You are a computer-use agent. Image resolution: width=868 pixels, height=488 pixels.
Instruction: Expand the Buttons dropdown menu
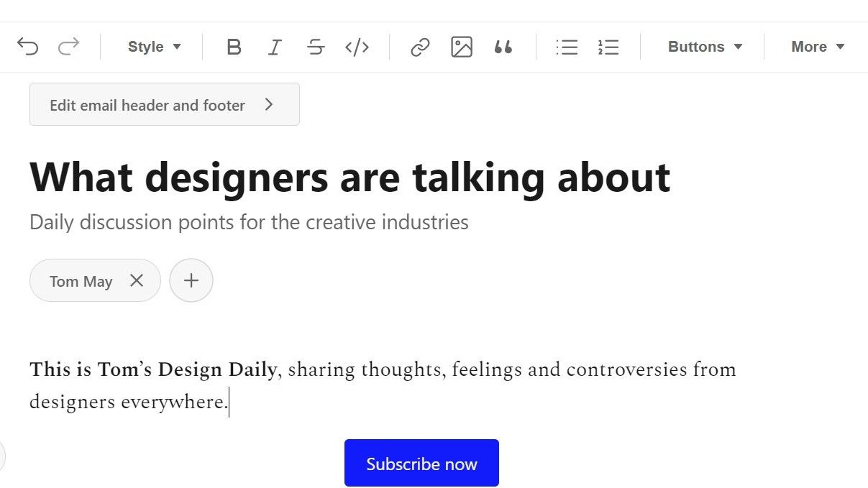pos(705,47)
